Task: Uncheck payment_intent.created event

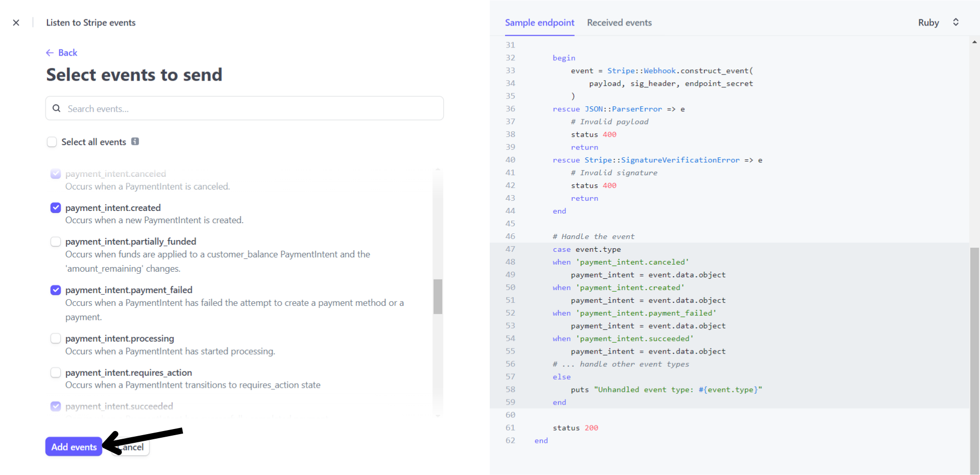Action: tap(56, 208)
